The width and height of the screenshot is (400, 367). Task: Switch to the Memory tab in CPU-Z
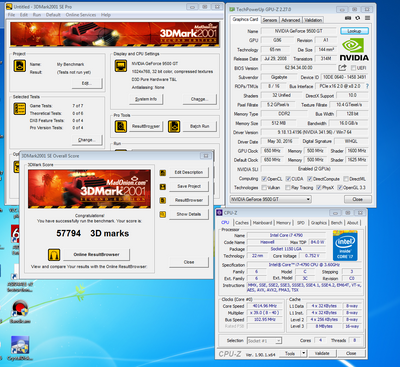(x=283, y=223)
